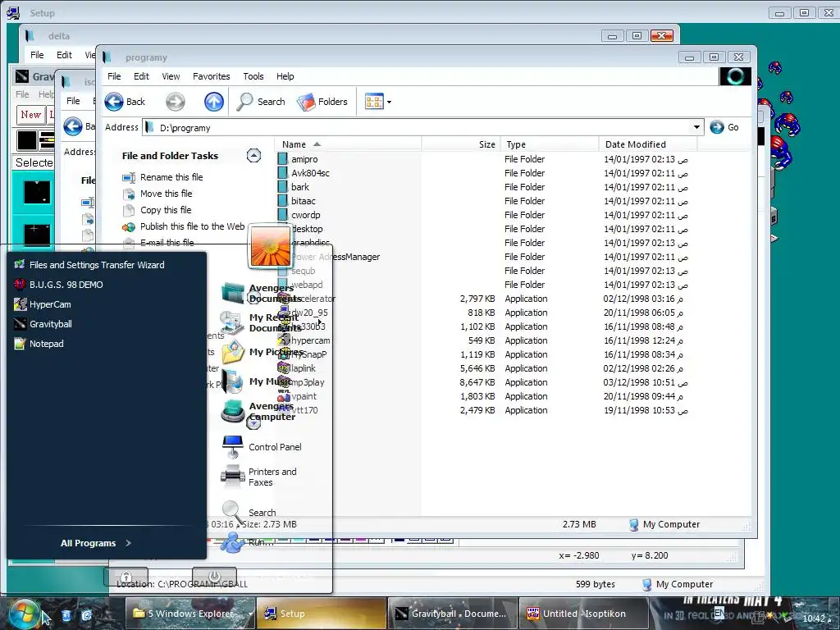840x630 pixels.
Task: Open Run... from the Start menu
Action: [x=249, y=542]
